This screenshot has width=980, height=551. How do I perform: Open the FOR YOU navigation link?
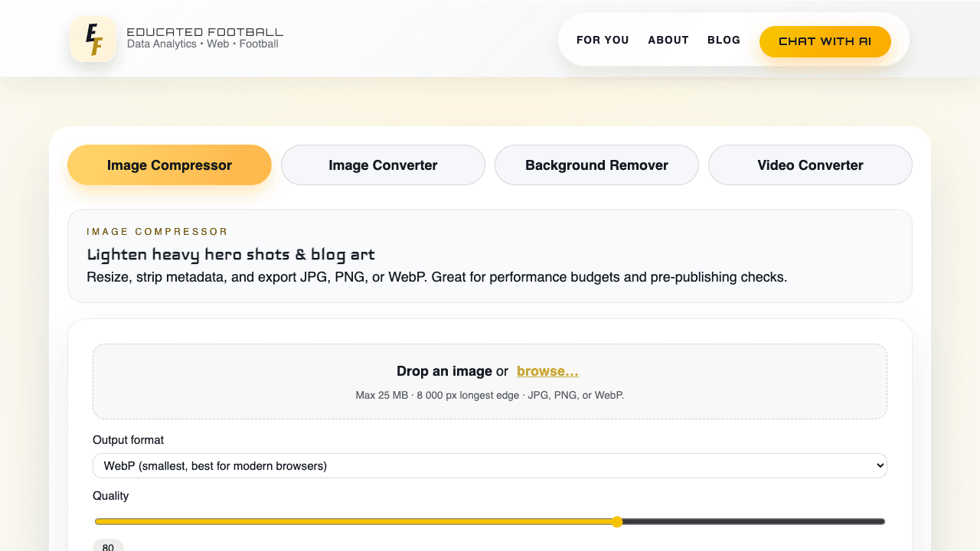click(603, 40)
